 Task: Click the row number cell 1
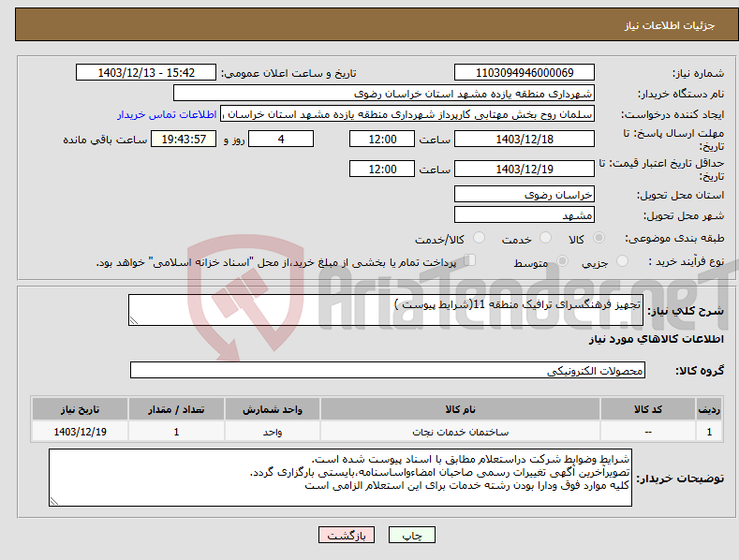(x=709, y=432)
